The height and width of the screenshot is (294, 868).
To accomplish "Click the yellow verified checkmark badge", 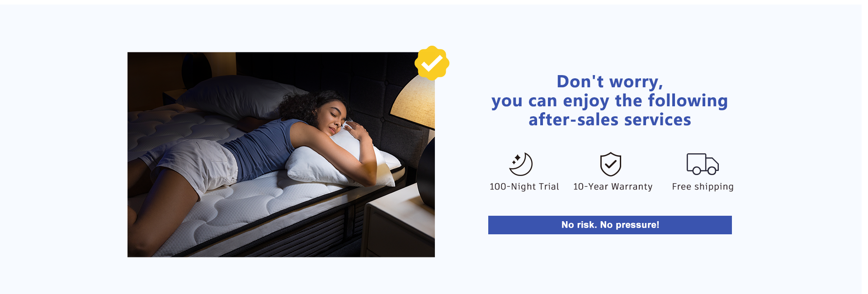I will click(x=432, y=63).
